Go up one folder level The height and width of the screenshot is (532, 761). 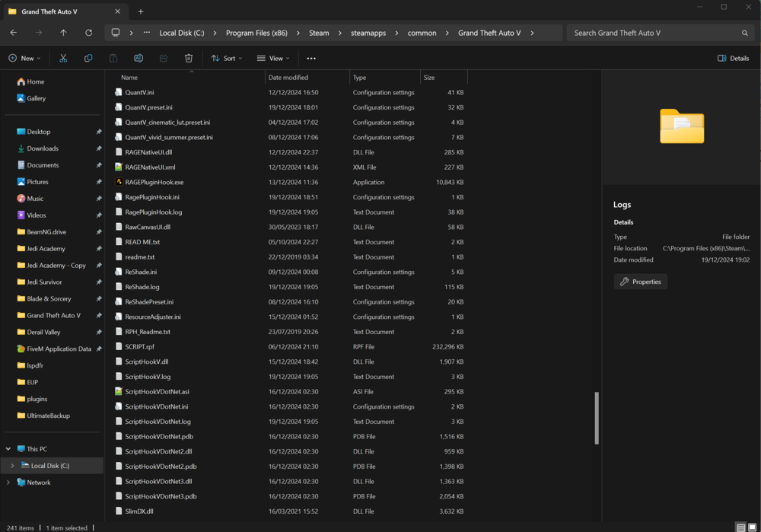[x=64, y=33]
